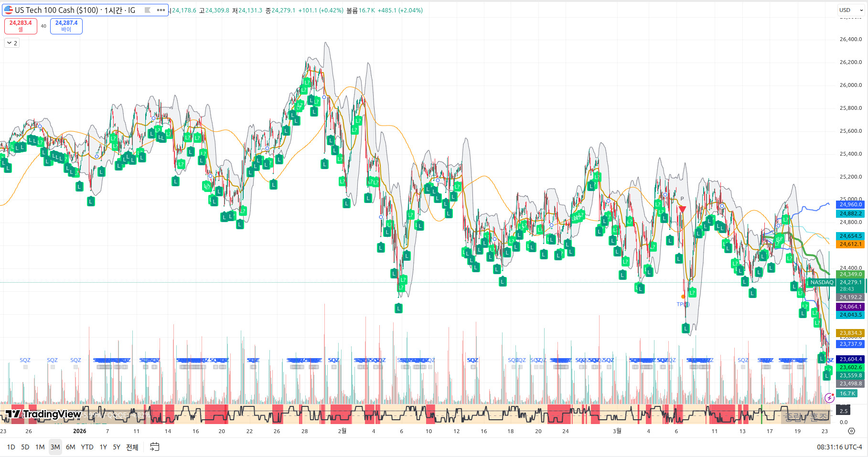Click the price change value +101.1 (+0.42%)

pos(321,10)
